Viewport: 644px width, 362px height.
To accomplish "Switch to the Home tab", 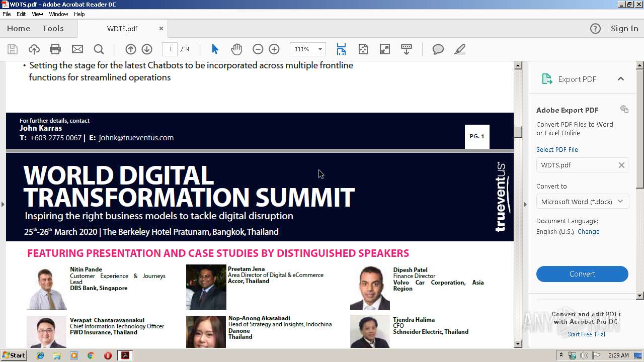I will [x=19, y=29].
